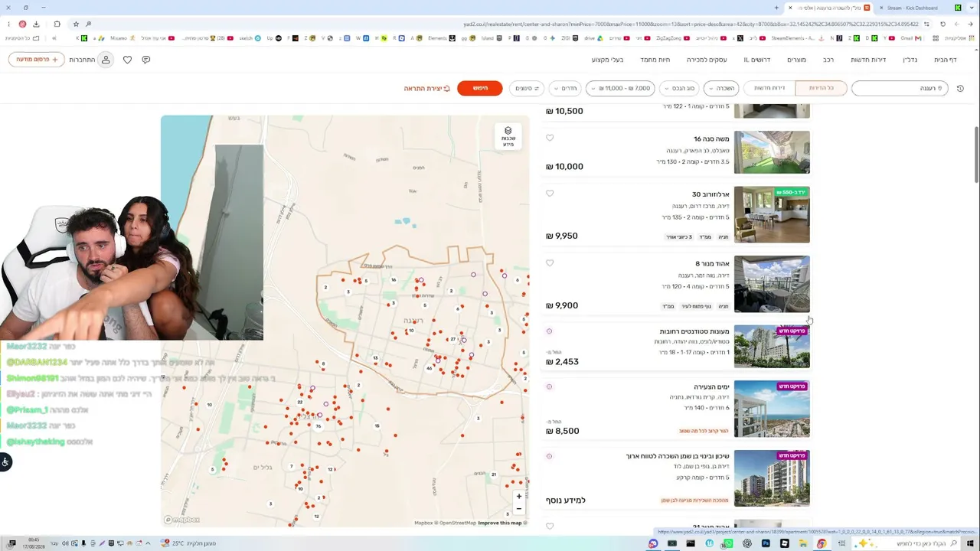Expand the סוג הנכס property type dropdown
The width and height of the screenshot is (980, 551).
pyautogui.click(x=679, y=88)
